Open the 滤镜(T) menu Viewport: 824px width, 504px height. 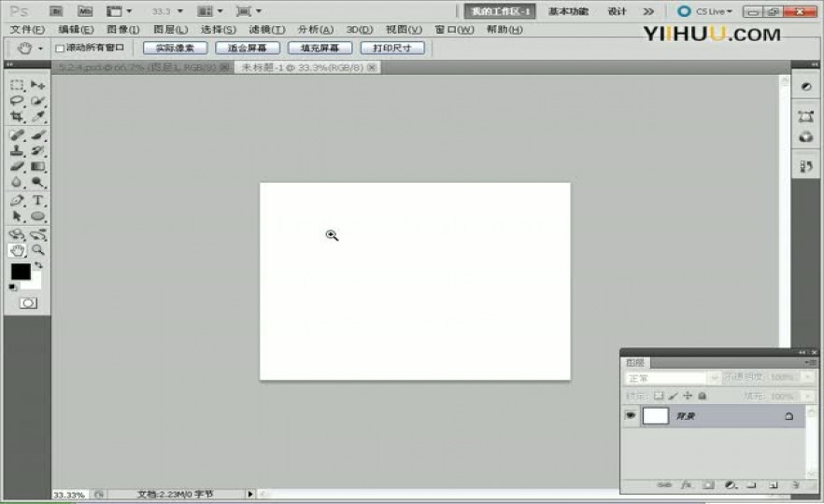pyautogui.click(x=267, y=30)
